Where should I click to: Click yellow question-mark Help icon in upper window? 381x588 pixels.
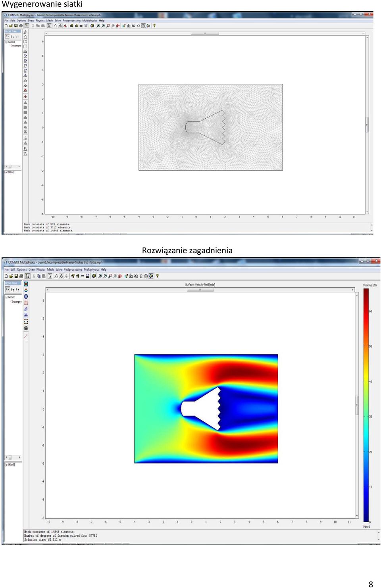point(154,26)
